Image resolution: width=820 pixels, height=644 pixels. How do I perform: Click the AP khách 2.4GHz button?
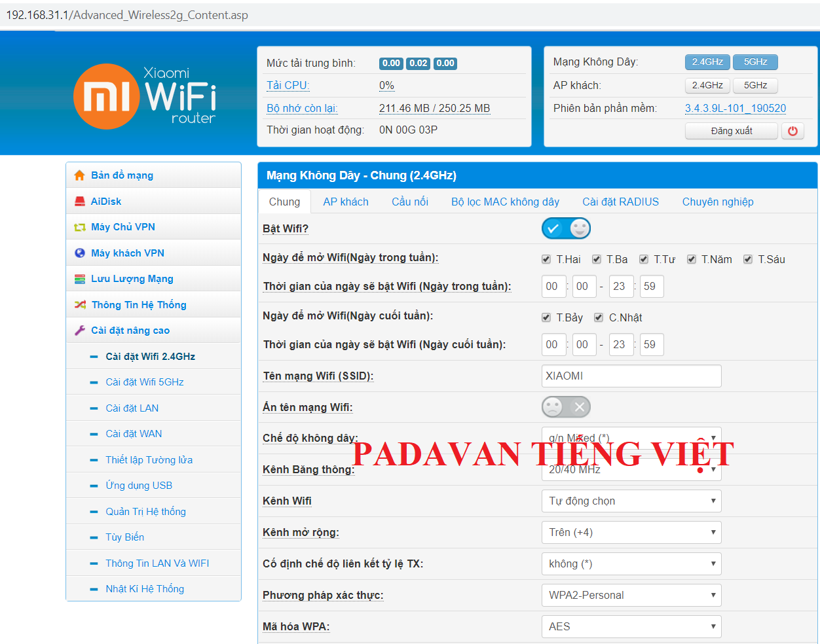pos(707,86)
